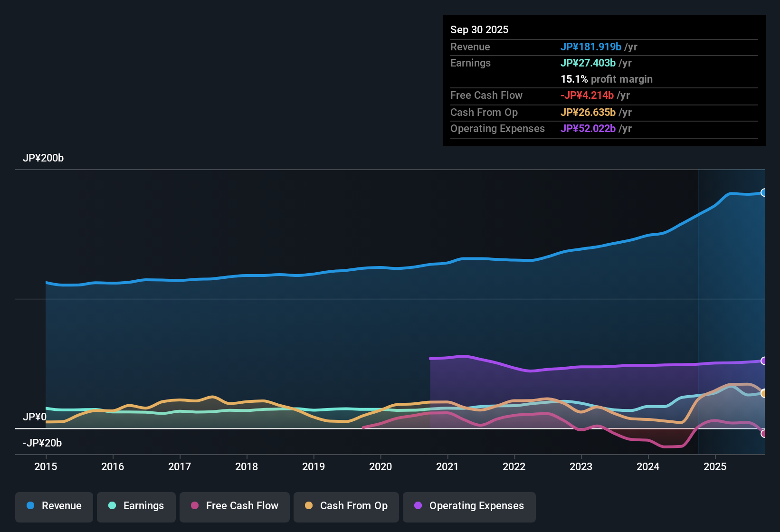The height and width of the screenshot is (532, 780).
Task: Toggle the Operating Expenses series visibility
Action: 469,506
